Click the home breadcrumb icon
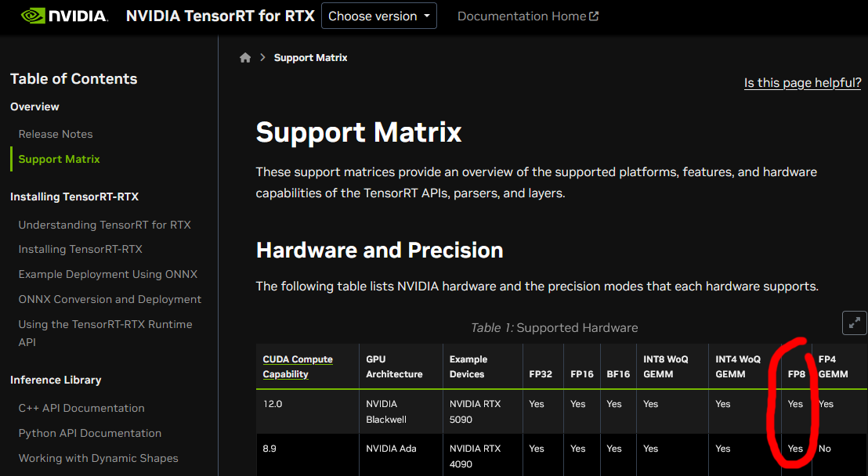Image resolution: width=868 pixels, height=476 pixels. click(245, 58)
